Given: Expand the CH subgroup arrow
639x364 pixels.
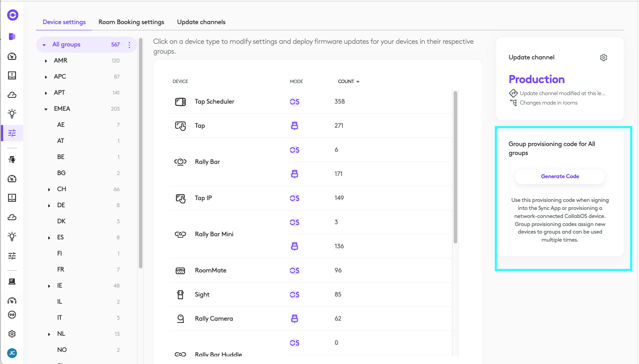Looking at the screenshot, I should [49, 189].
